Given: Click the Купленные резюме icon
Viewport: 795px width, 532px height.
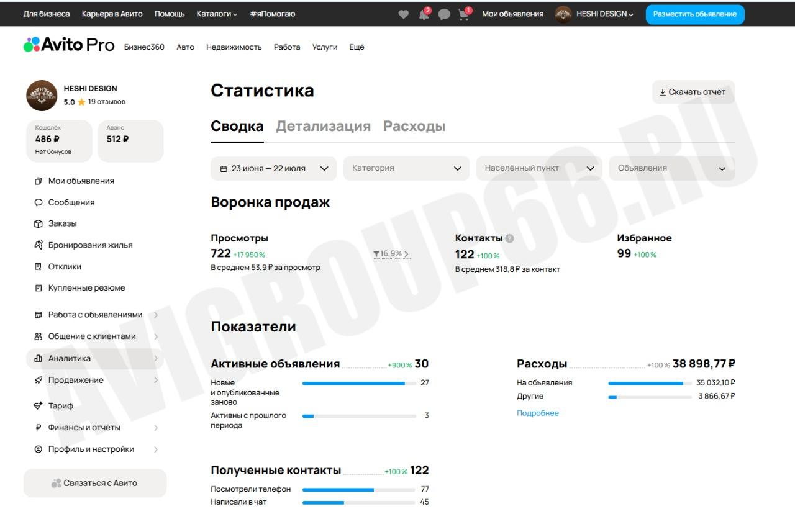Looking at the screenshot, I should coord(38,288).
